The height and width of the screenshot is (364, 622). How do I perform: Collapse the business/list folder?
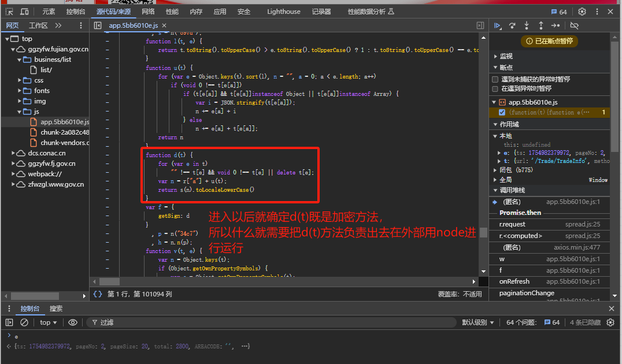pyautogui.click(x=20, y=60)
